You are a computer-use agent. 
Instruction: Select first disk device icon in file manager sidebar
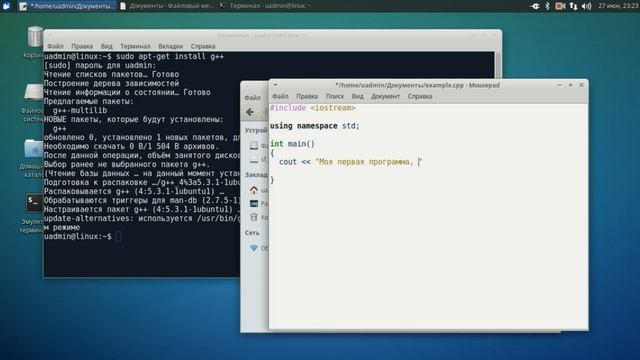pos(254,145)
